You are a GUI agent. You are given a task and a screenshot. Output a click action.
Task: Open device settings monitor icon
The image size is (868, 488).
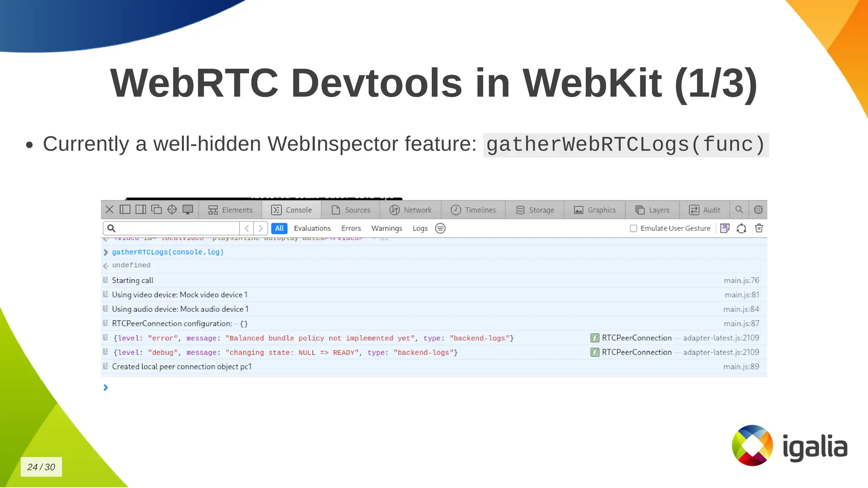tap(188, 209)
